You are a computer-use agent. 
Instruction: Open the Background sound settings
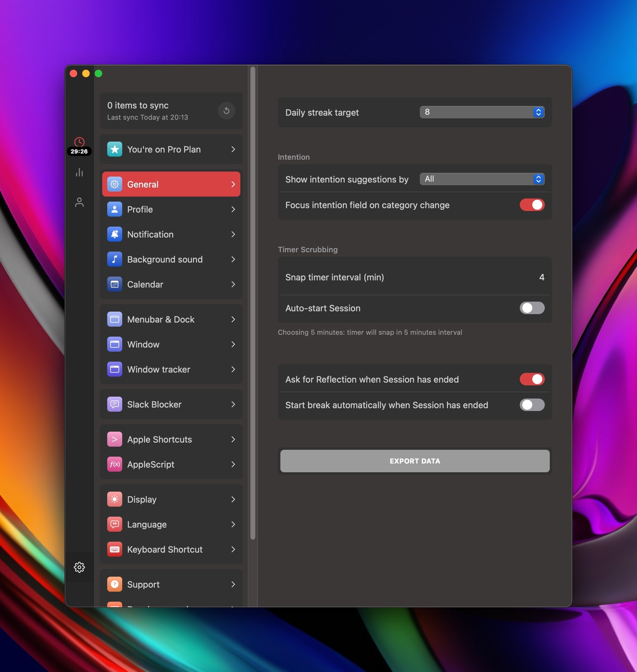171,259
